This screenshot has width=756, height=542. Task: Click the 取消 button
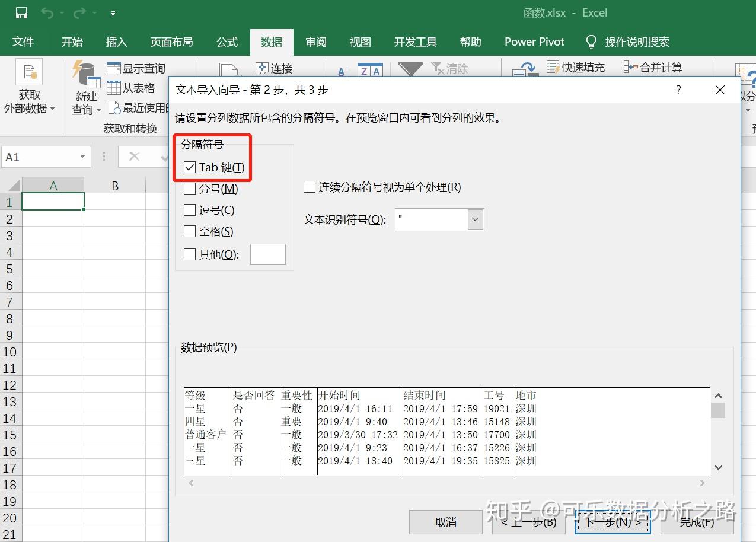point(446,522)
